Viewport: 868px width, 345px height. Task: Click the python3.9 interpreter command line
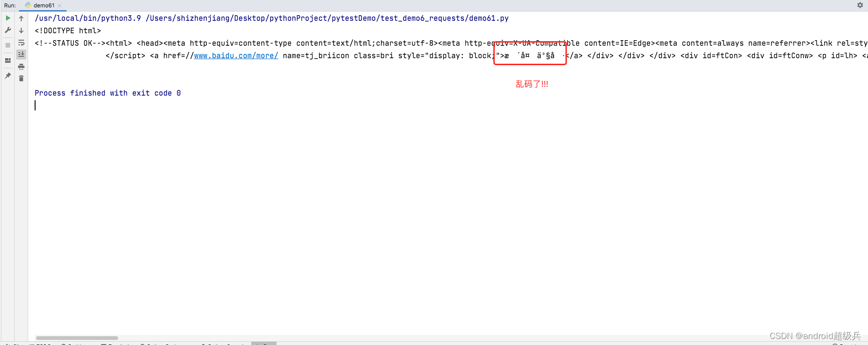[x=271, y=18]
